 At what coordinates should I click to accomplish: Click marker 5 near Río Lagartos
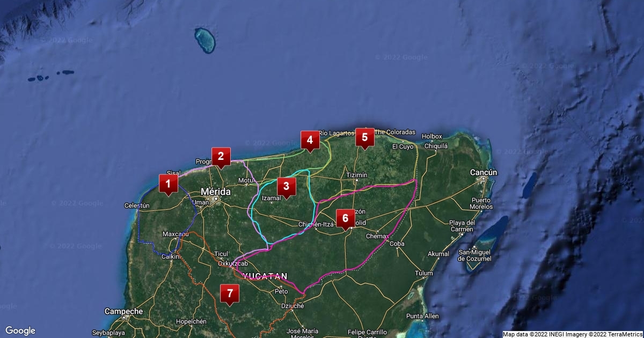click(364, 137)
